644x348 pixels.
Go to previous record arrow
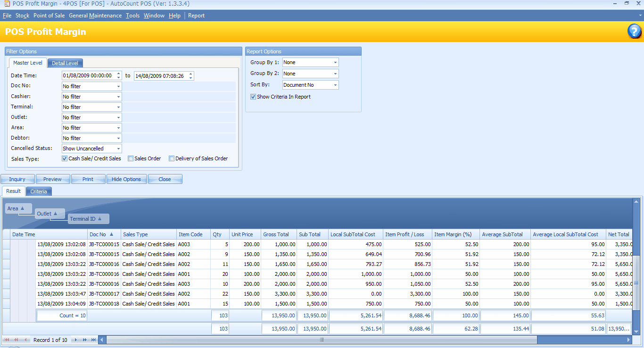pyautogui.click(x=25, y=340)
